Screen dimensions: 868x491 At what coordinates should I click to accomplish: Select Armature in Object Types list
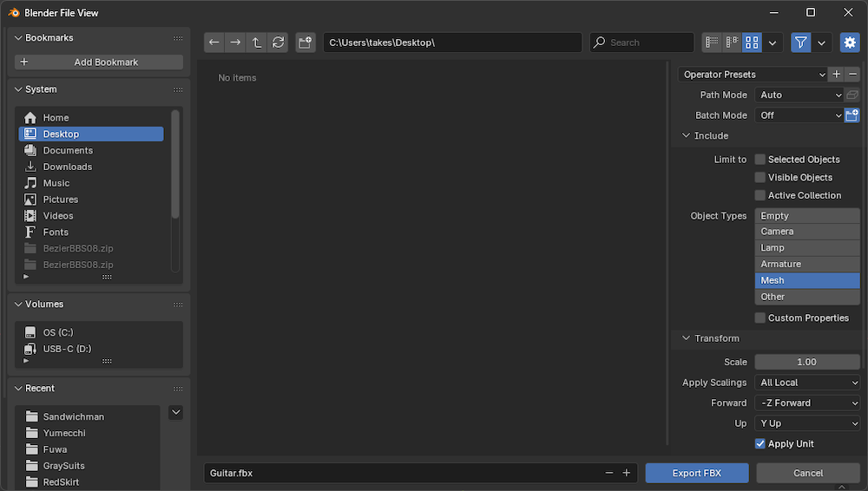click(x=807, y=265)
